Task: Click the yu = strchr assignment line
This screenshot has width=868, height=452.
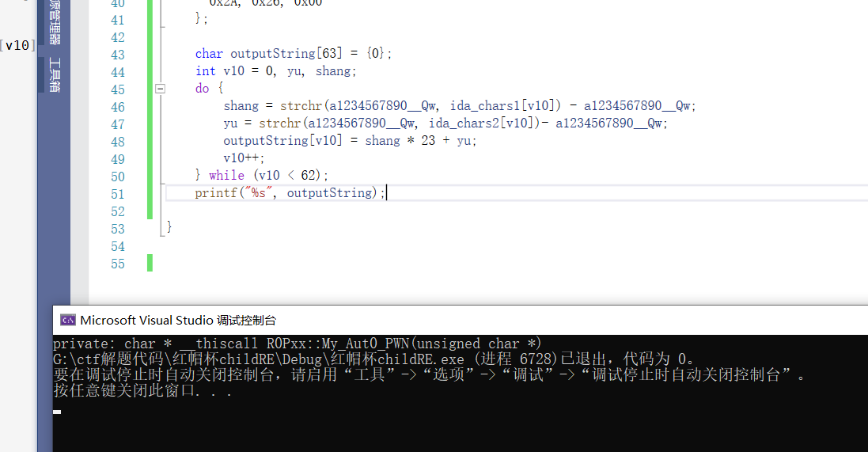Action: (445, 123)
